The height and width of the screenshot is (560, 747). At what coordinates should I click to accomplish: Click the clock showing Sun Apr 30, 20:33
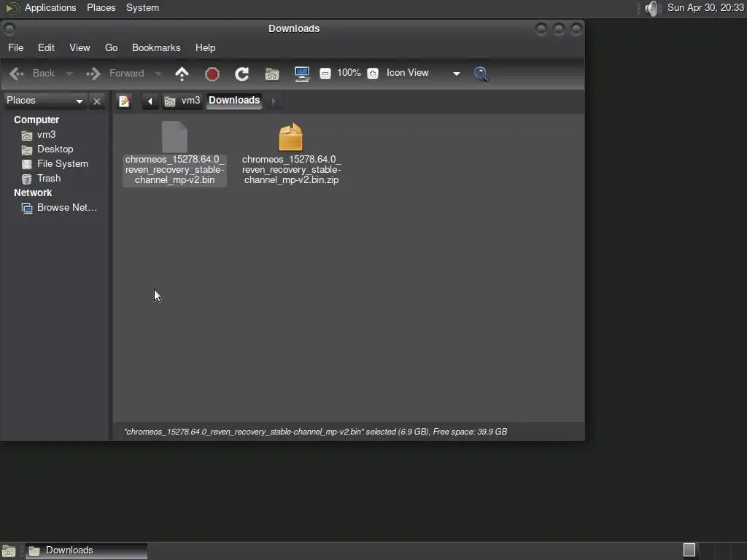(x=705, y=7)
